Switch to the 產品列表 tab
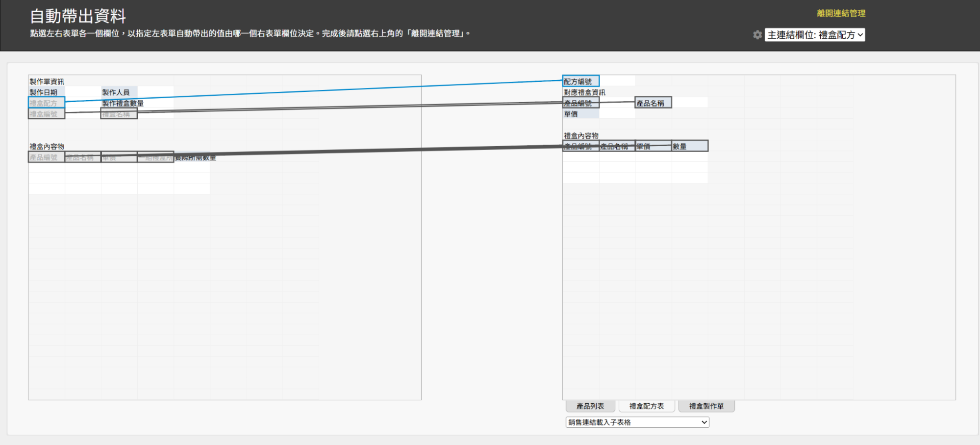This screenshot has width=980, height=445. 590,406
